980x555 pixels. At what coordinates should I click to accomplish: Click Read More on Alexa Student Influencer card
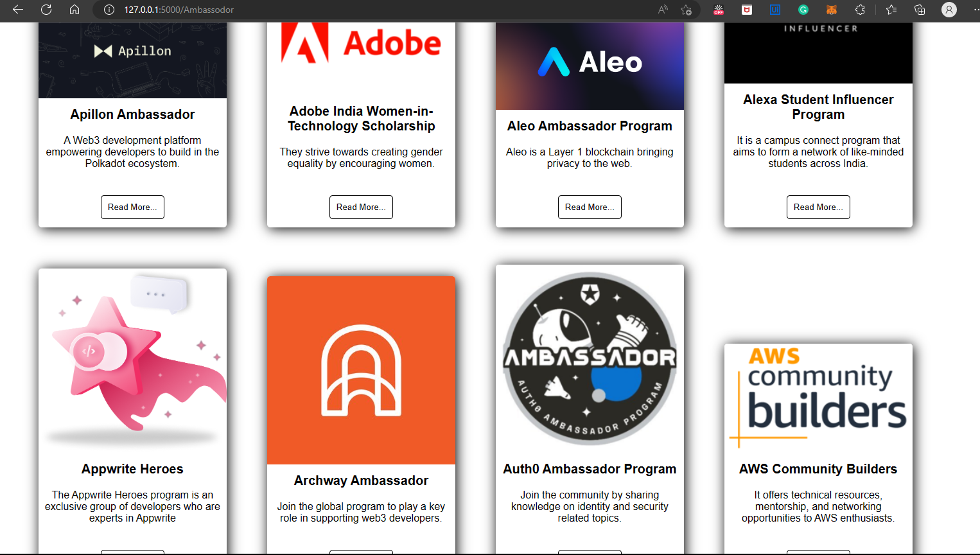tap(818, 207)
